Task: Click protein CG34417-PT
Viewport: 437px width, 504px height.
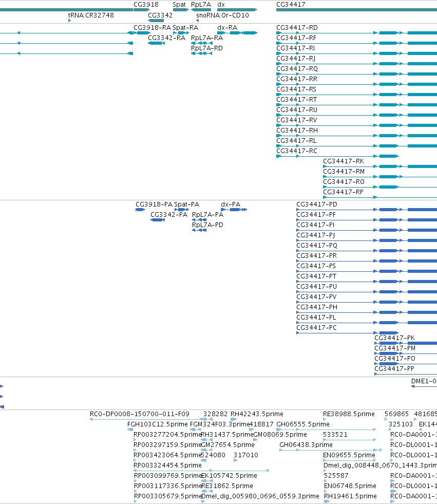Action: 316,276
